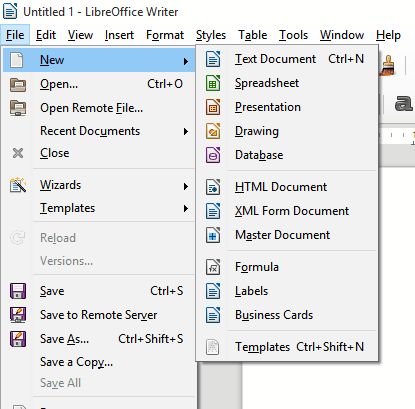The height and width of the screenshot is (409, 415).
Task: Open the View menu
Action: pos(80,35)
